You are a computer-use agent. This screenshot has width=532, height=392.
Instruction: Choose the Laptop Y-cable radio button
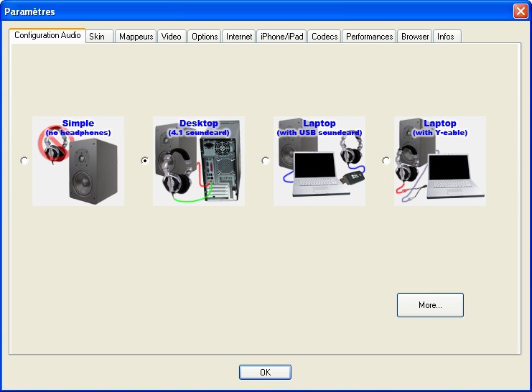click(x=386, y=161)
